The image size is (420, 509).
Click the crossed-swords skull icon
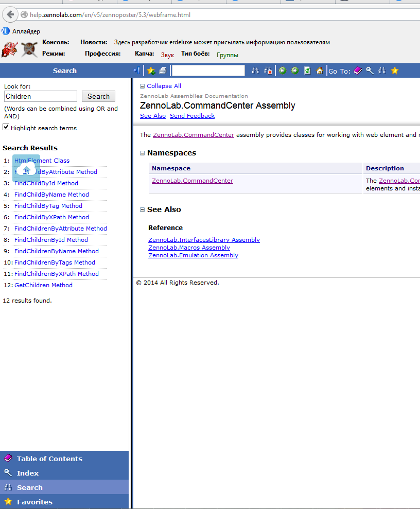tap(29, 50)
